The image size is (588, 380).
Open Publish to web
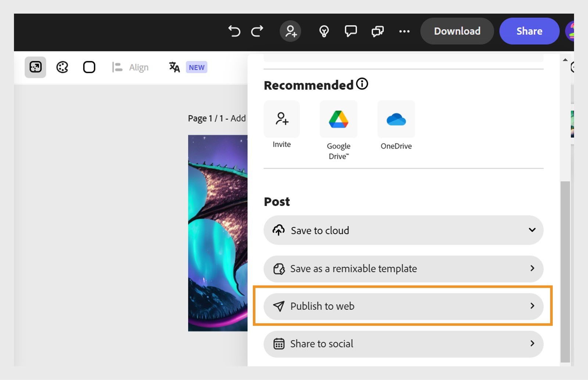click(403, 306)
